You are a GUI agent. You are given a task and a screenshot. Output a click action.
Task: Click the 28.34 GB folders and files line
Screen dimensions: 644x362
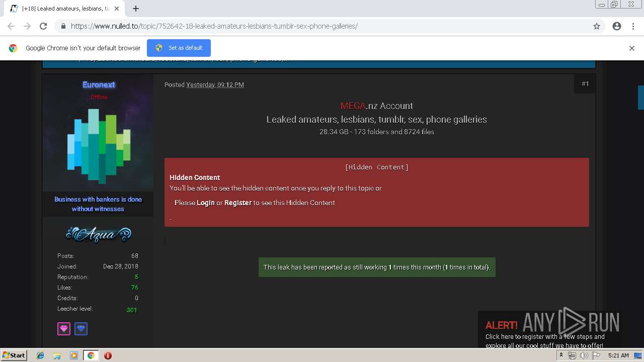376,132
